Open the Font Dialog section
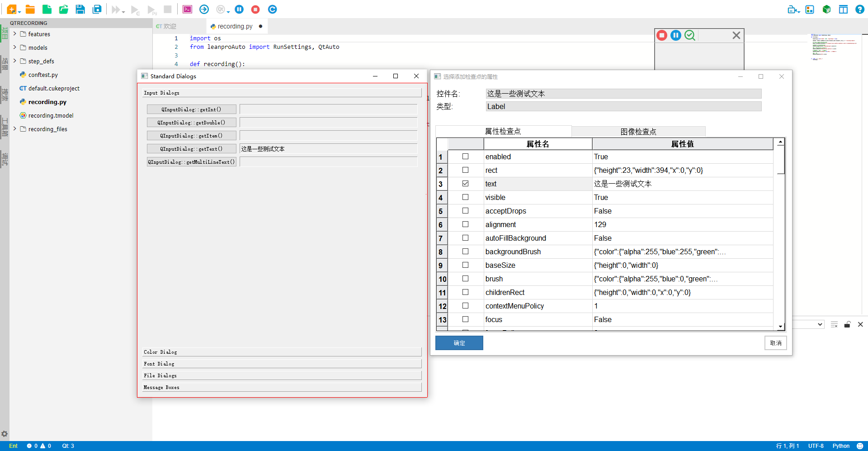Image resolution: width=868 pixels, height=451 pixels. (282, 364)
